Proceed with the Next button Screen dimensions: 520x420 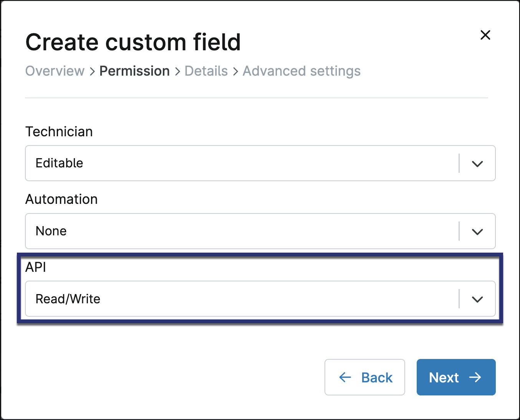[456, 377]
